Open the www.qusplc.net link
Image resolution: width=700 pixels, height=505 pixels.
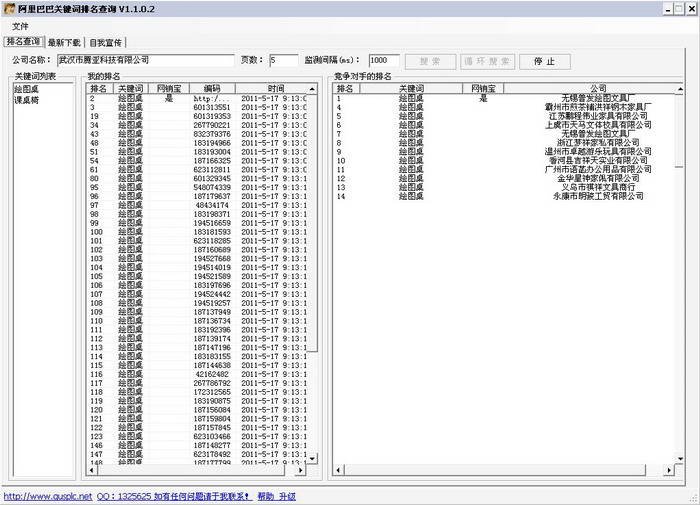tap(48, 496)
